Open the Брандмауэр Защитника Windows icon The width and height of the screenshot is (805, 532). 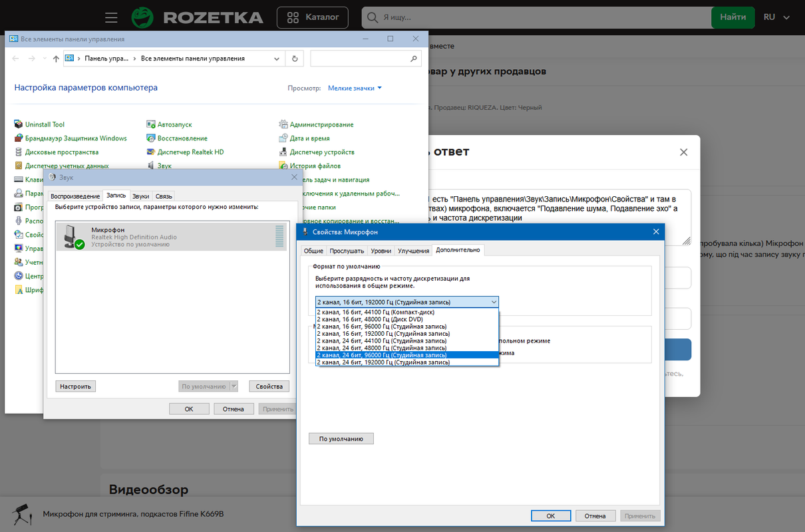click(19, 138)
